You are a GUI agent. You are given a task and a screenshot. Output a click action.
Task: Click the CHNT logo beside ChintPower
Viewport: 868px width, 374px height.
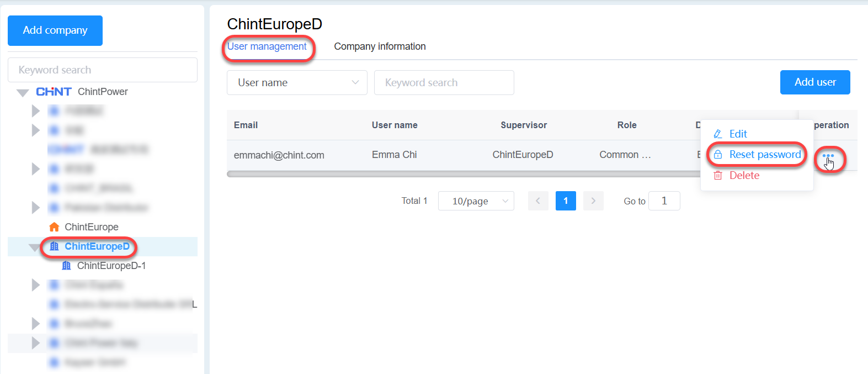click(x=54, y=92)
